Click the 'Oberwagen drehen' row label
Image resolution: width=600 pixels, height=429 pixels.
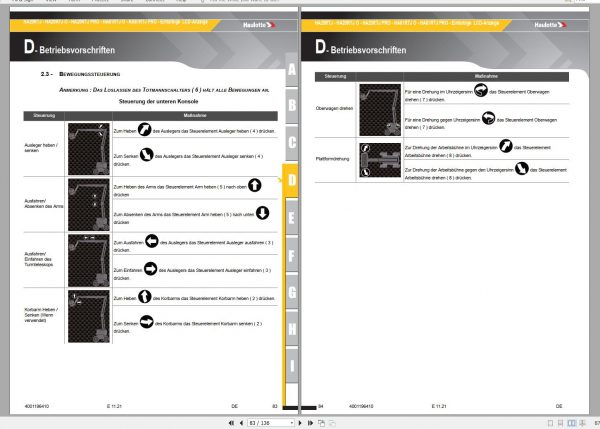334,108
